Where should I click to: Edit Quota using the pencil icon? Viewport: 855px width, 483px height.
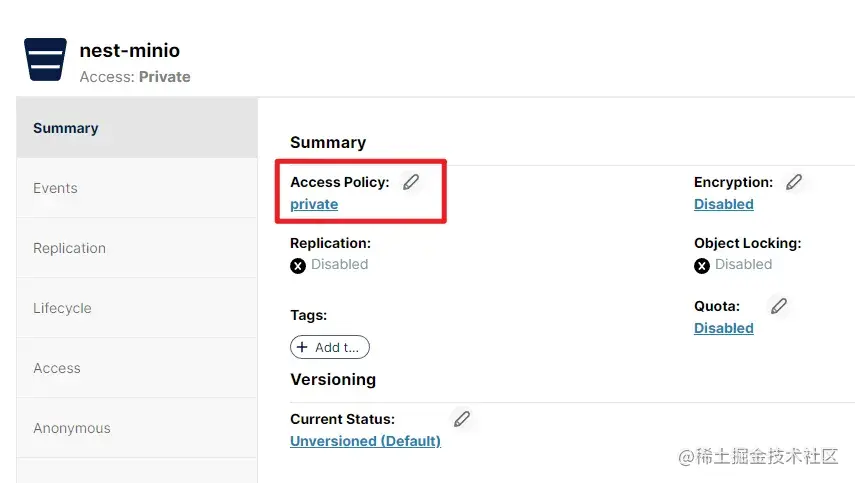779,306
